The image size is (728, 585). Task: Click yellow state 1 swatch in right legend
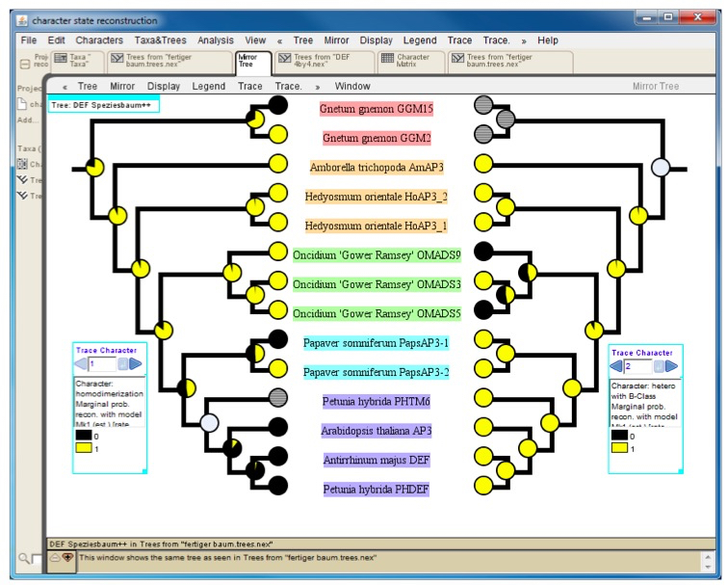pos(619,448)
